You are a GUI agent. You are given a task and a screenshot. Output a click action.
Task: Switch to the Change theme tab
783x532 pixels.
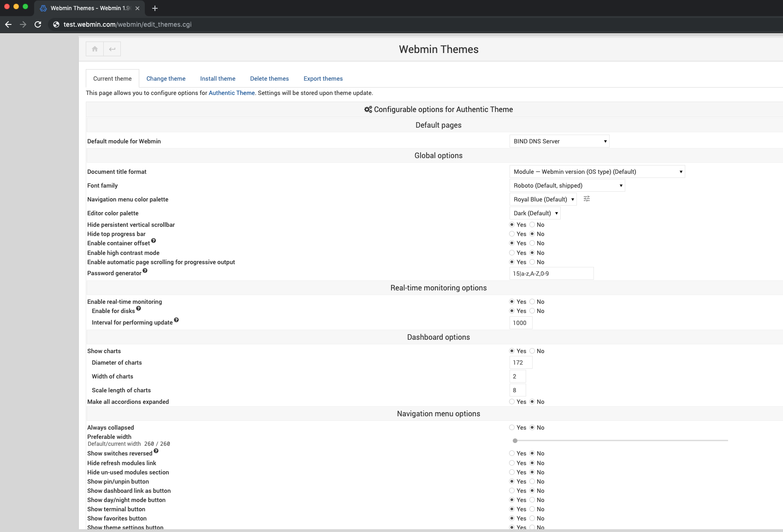tap(166, 78)
